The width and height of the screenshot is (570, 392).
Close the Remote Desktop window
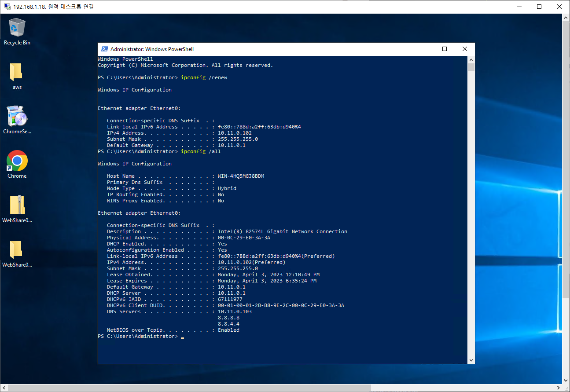point(559,7)
